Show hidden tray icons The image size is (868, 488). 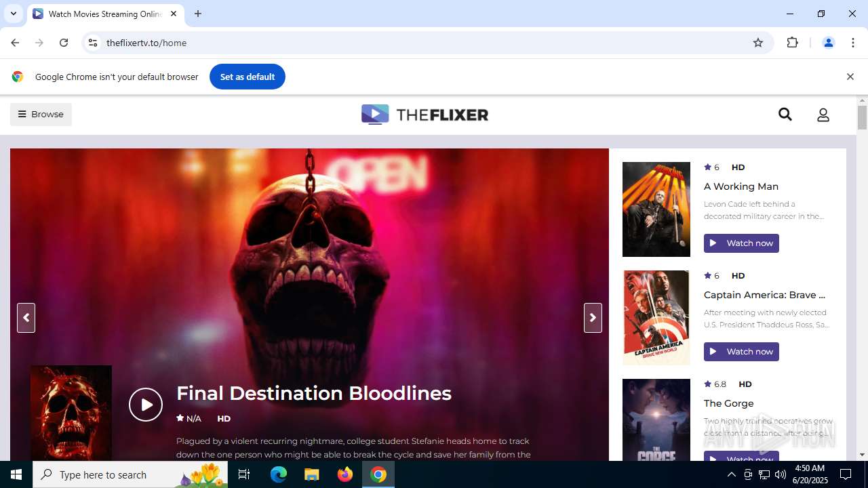click(731, 474)
